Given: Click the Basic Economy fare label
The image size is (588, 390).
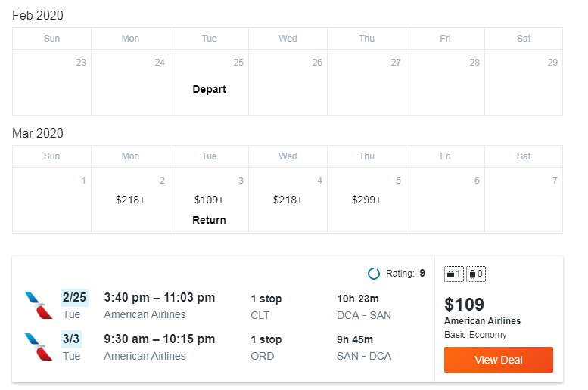Looking at the screenshot, I should [x=475, y=335].
